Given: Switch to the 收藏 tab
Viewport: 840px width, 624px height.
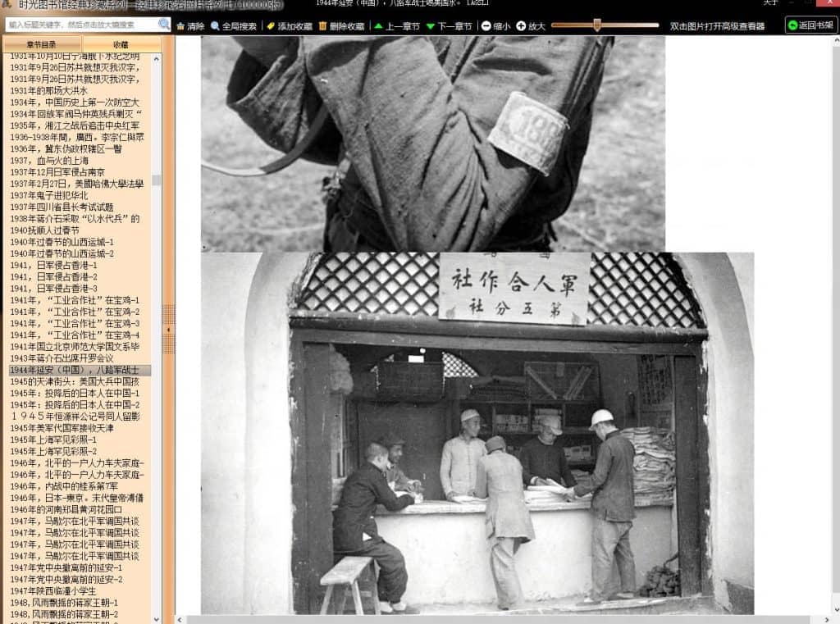Looking at the screenshot, I should pyautogui.click(x=121, y=44).
